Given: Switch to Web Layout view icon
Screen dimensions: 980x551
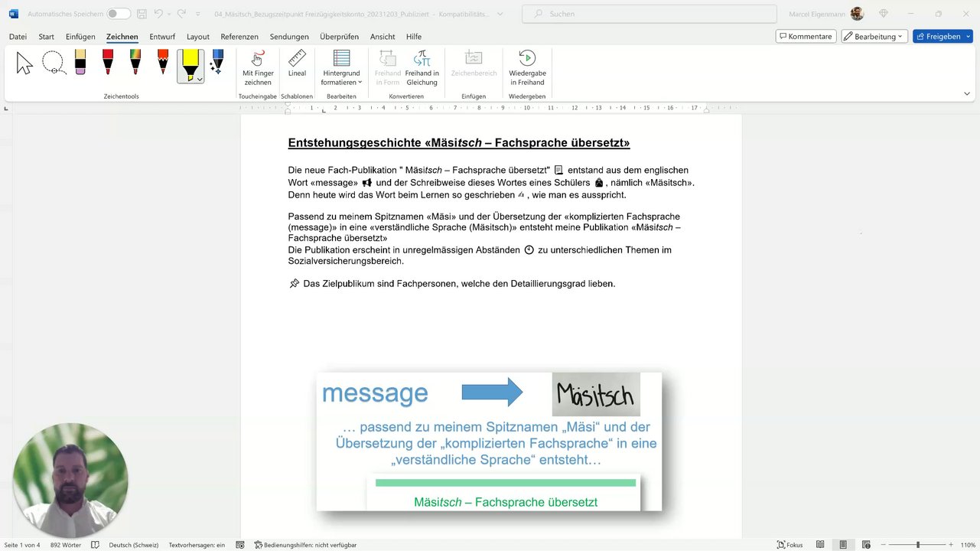Looking at the screenshot, I should (865, 545).
